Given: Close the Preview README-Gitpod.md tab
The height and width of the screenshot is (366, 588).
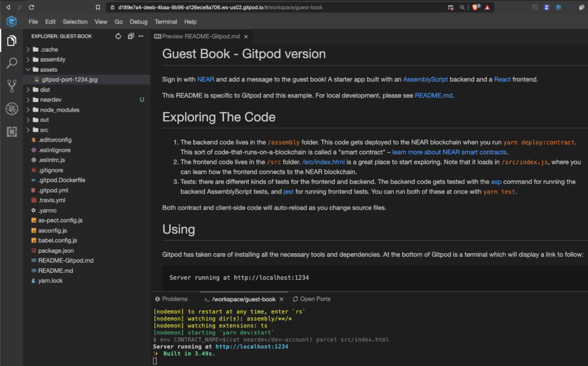Looking at the screenshot, I should click(246, 36).
